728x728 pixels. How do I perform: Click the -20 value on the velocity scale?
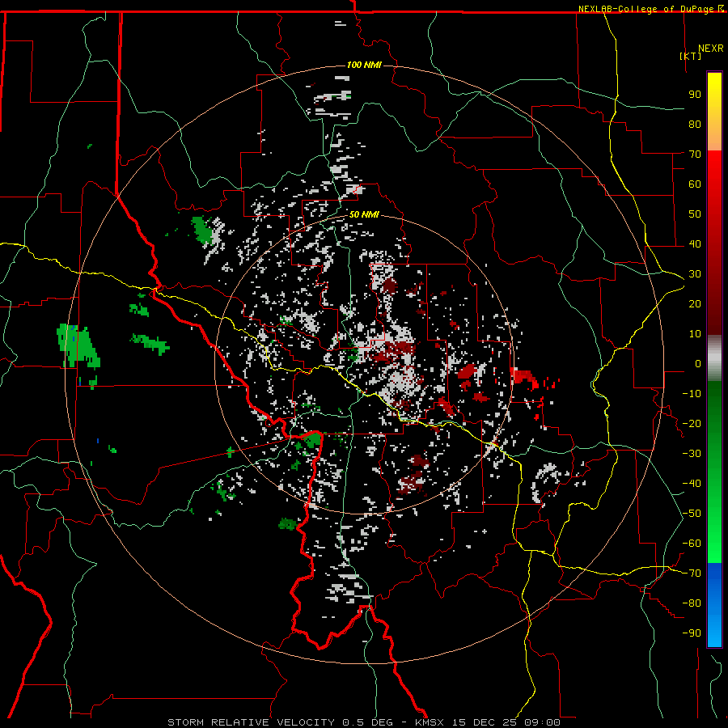click(x=692, y=423)
